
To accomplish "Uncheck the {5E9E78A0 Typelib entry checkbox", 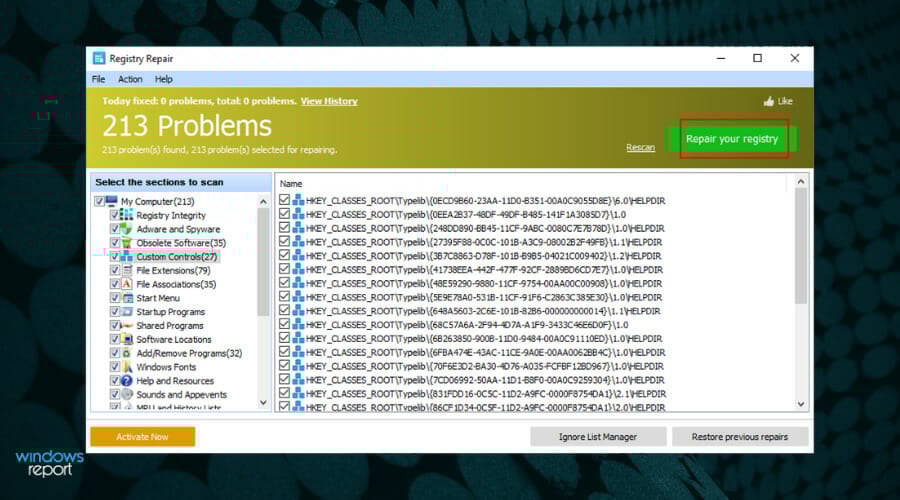I will point(284,297).
